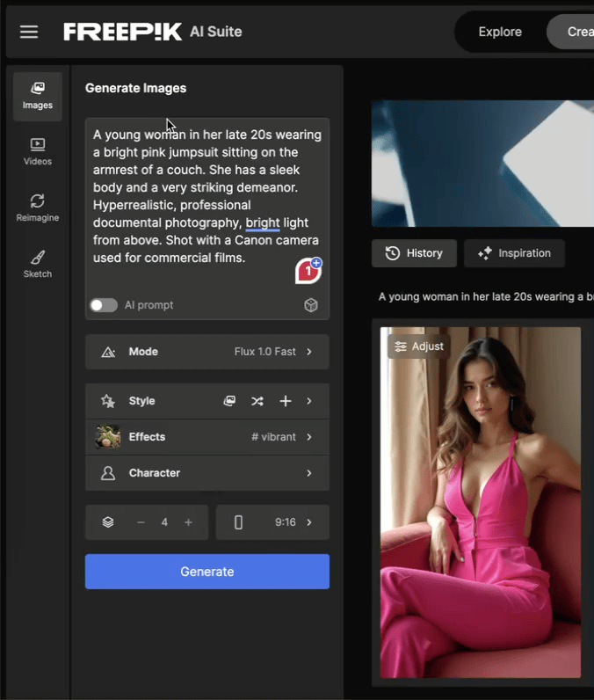Viewport: 594px width, 700px height.
Task: Open the hamburger menu
Action: 29,32
